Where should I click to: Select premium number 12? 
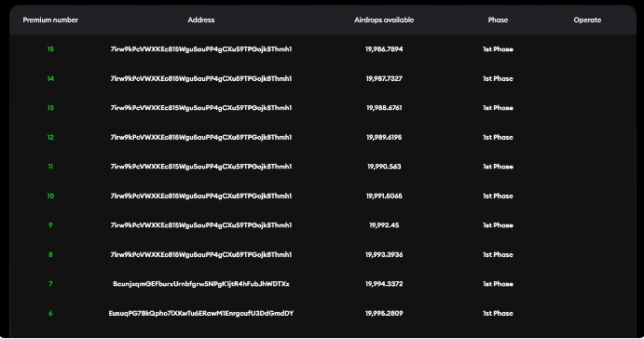tap(50, 137)
